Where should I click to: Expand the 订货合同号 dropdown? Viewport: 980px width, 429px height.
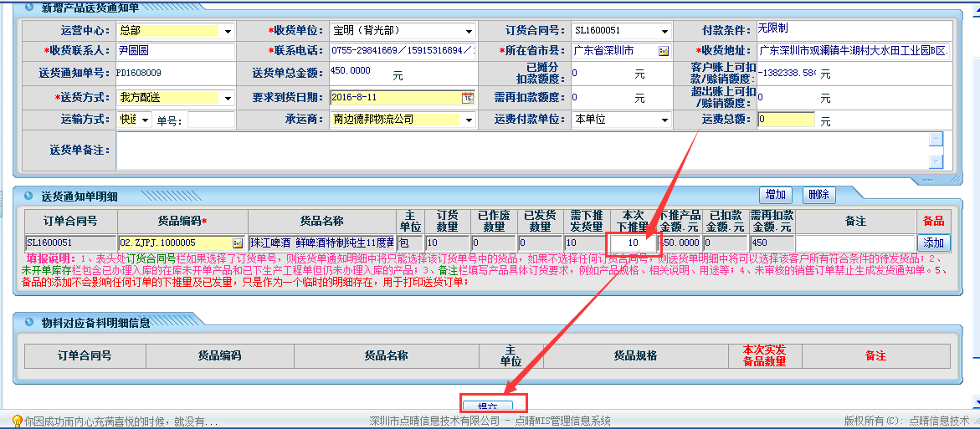(x=664, y=31)
